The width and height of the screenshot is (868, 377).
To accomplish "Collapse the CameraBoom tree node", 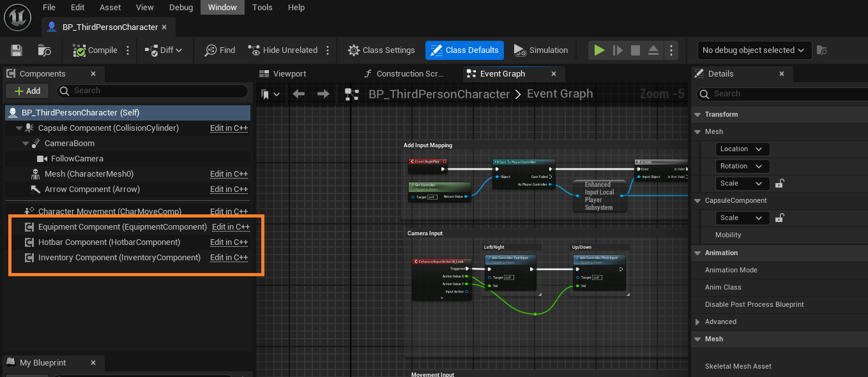I will (x=26, y=144).
